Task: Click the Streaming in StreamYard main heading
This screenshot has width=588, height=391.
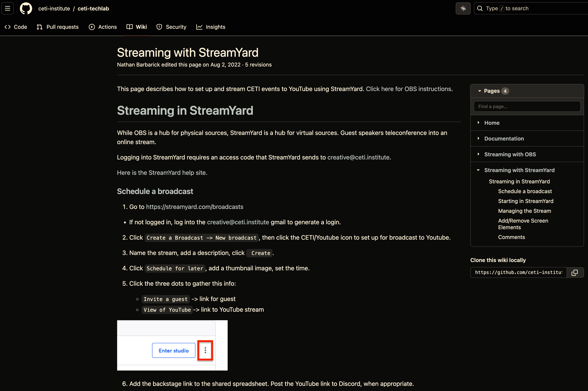Action: click(185, 110)
